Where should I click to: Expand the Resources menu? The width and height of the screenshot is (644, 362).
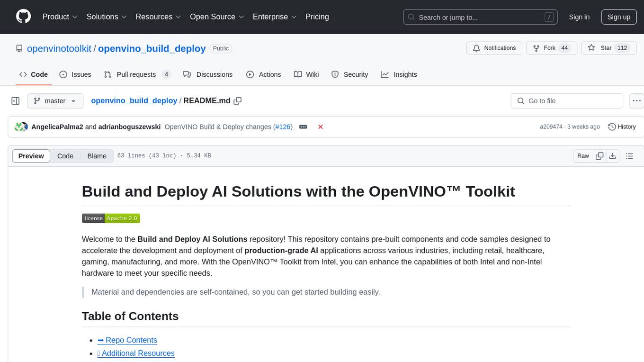click(158, 17)
